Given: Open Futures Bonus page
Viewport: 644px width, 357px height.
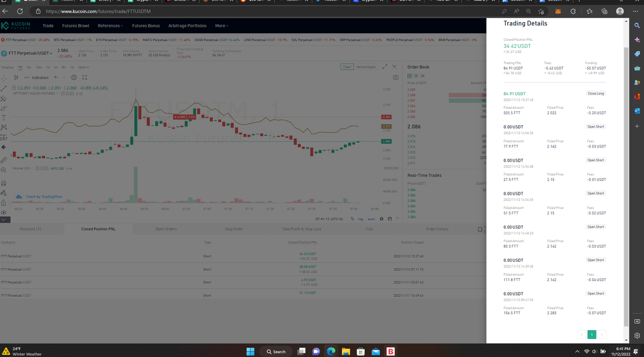Looking at the screenshot, I should pos(146,26).
